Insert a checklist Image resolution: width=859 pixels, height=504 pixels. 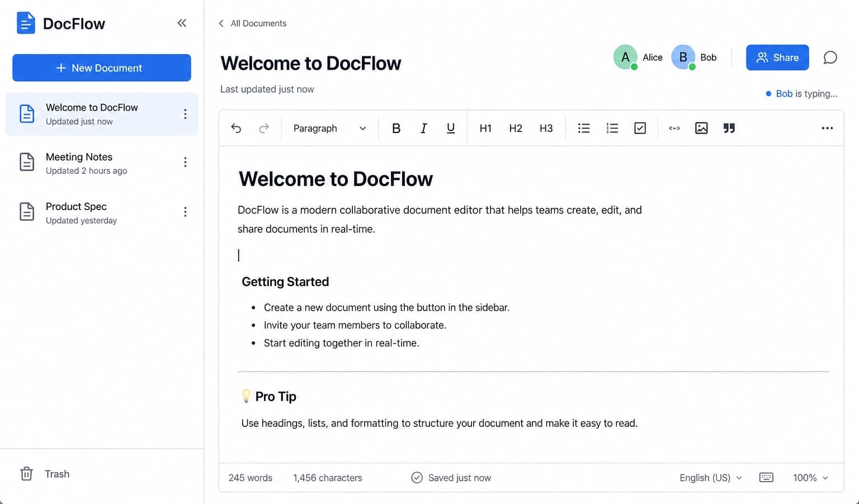640,128
